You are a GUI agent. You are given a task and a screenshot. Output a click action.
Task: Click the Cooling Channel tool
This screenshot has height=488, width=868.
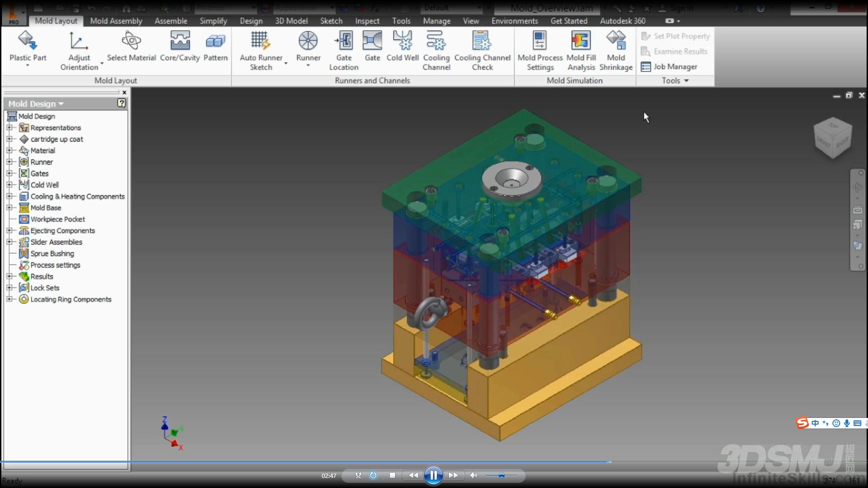[x=436, y=50]
